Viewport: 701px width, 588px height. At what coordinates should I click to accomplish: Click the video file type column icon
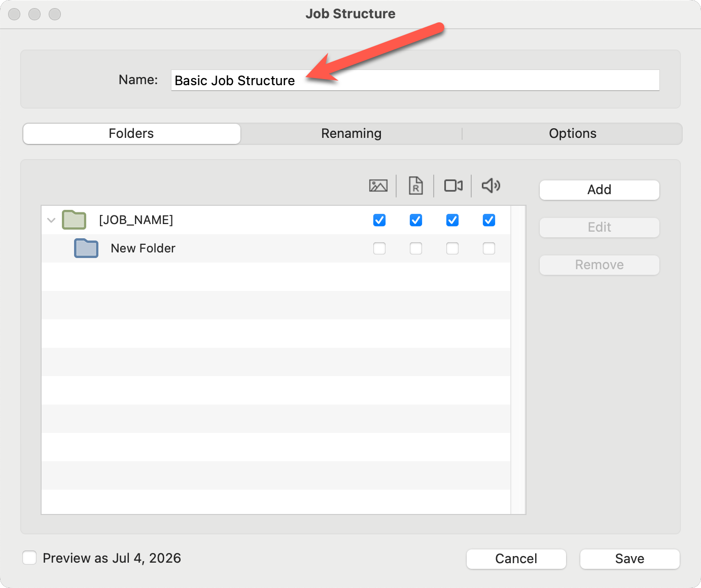point(453,186)
